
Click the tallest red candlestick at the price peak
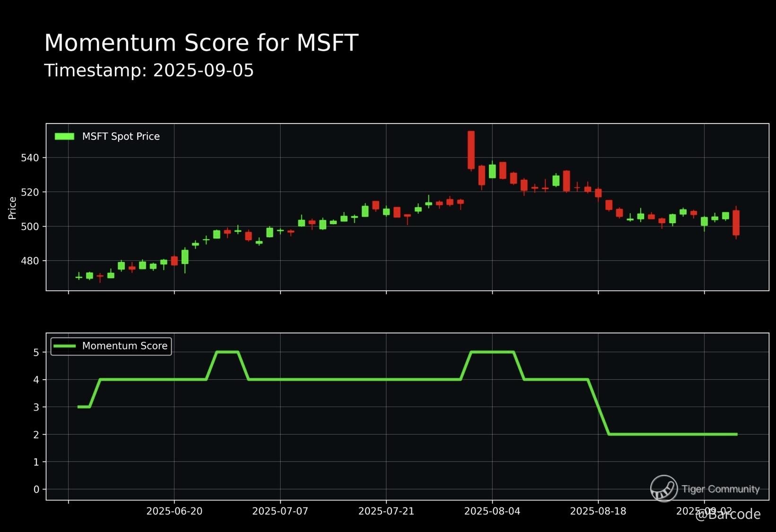click(x=471, y=150)
